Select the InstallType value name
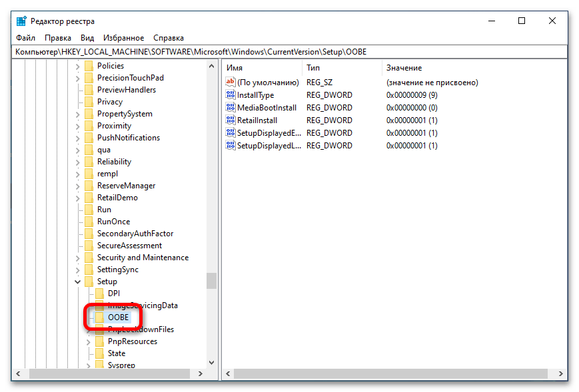 click(256, 95)
